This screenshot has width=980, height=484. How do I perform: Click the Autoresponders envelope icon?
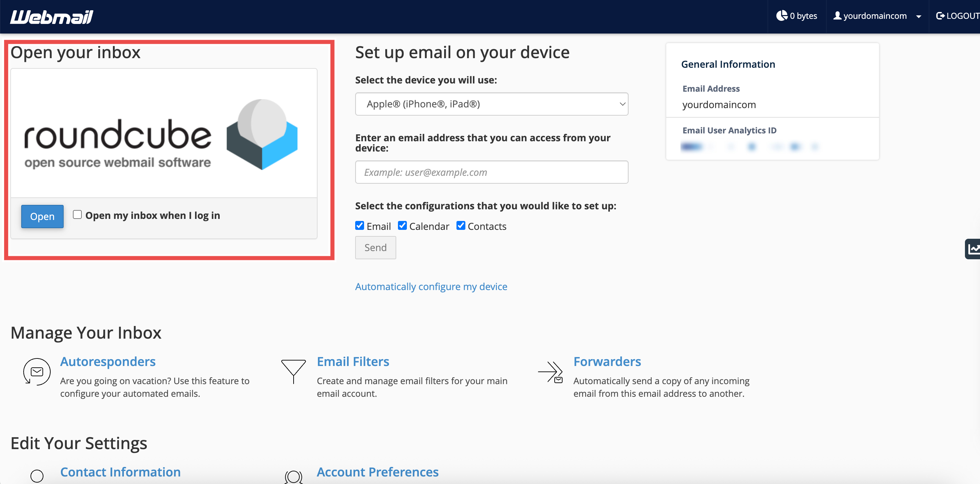click(37, 372)
